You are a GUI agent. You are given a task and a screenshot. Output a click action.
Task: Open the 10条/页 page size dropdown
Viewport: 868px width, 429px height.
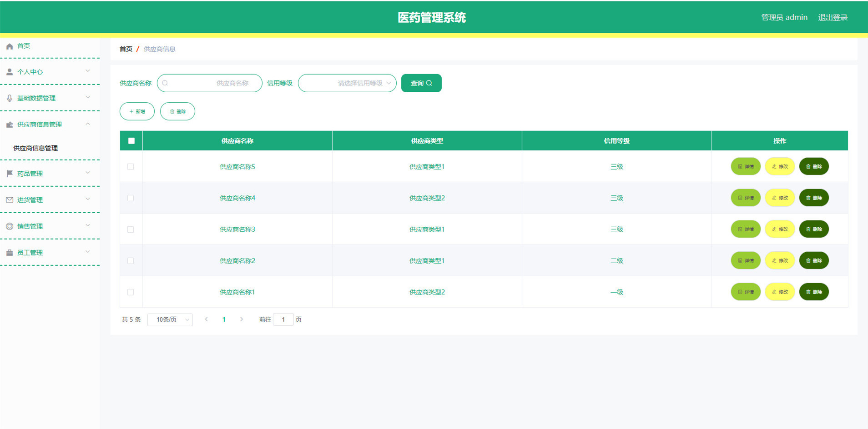[x=170, y=319]
